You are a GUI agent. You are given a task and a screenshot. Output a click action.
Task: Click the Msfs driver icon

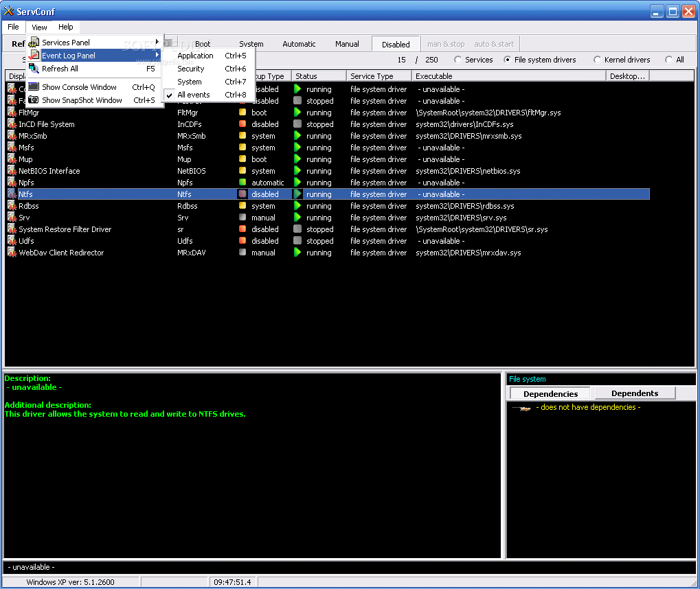[12, 147]
